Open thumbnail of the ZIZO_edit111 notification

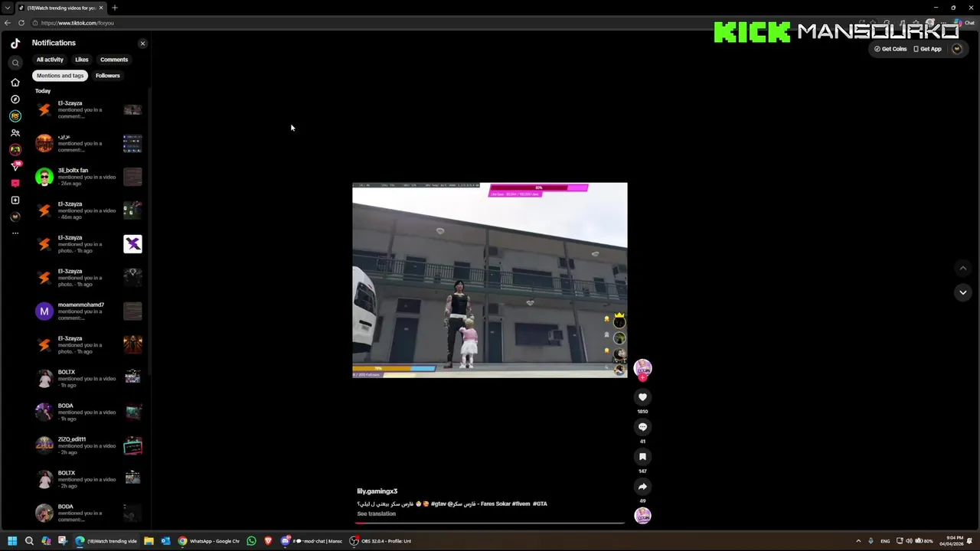tap(132, 446)
